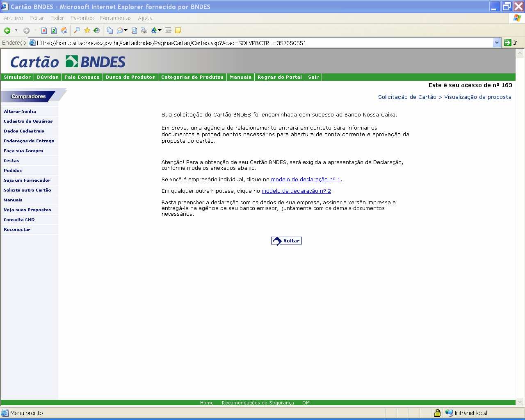
Task: Open Busca de Produtos in navigation bar
Action: click(x=130, y=77)
